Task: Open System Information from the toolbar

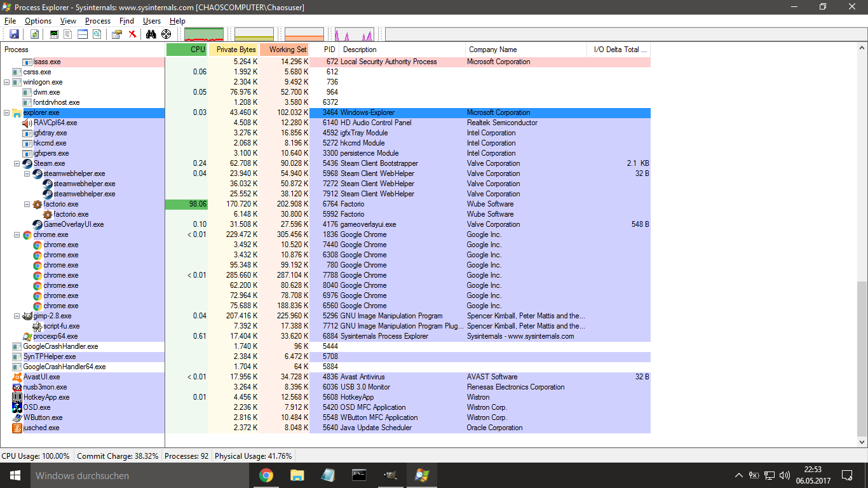Action: click(x=54, y=34)
